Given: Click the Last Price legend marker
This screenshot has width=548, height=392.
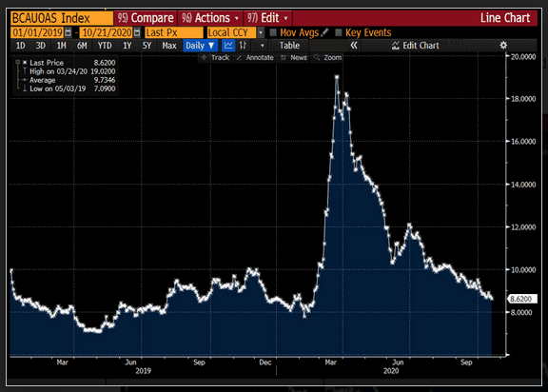Looking at the screenshot, I should (25, 63).
